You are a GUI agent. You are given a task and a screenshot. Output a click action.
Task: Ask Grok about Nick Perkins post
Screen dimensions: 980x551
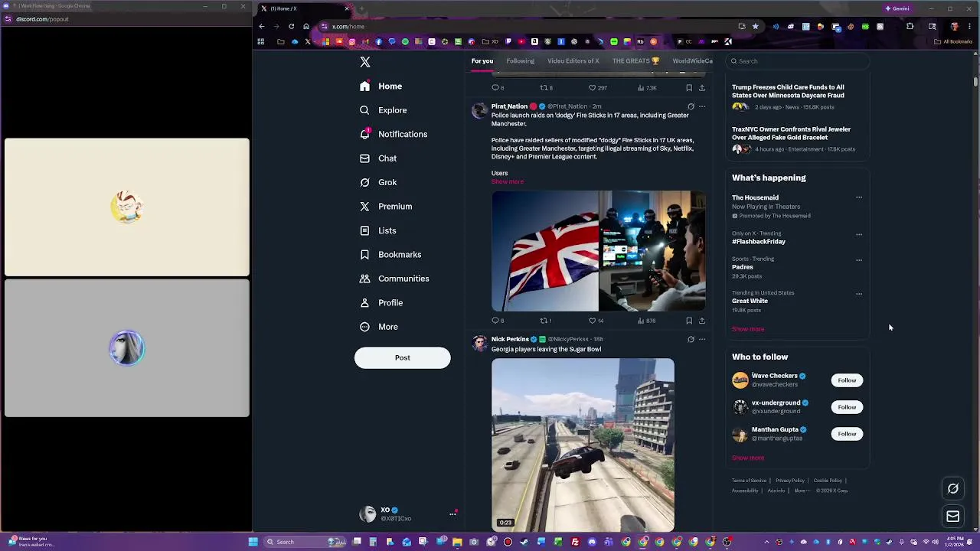pos(691,339)
